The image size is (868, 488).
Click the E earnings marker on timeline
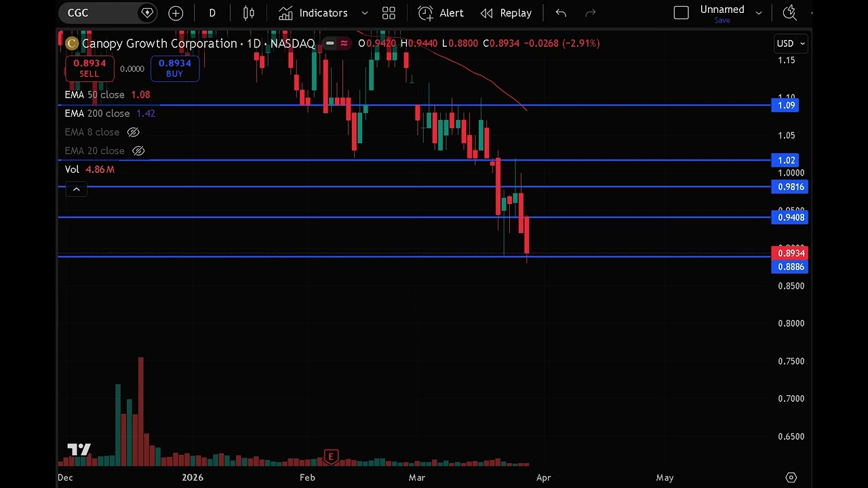point(331,457)
